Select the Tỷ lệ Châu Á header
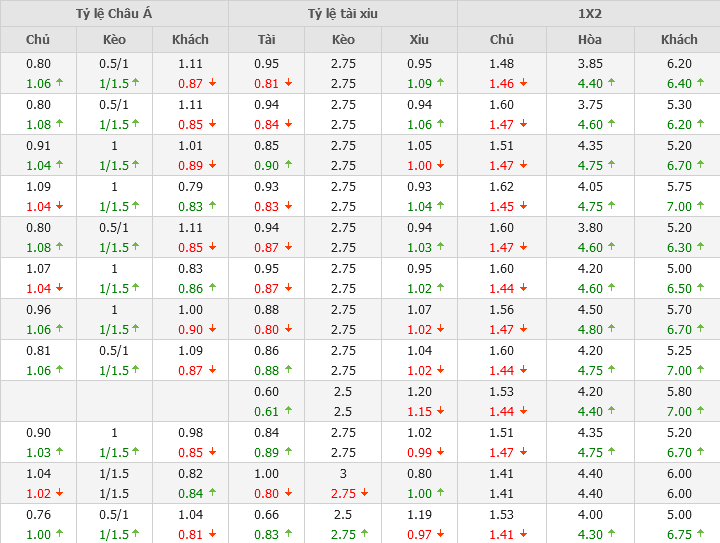The height and width of the screenshot is (543, 720). (x=114, y=14)
